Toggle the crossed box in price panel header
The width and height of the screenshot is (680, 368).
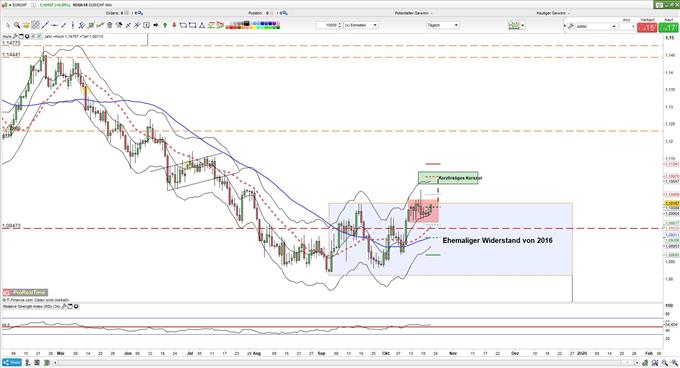click(x=33, y=36)
